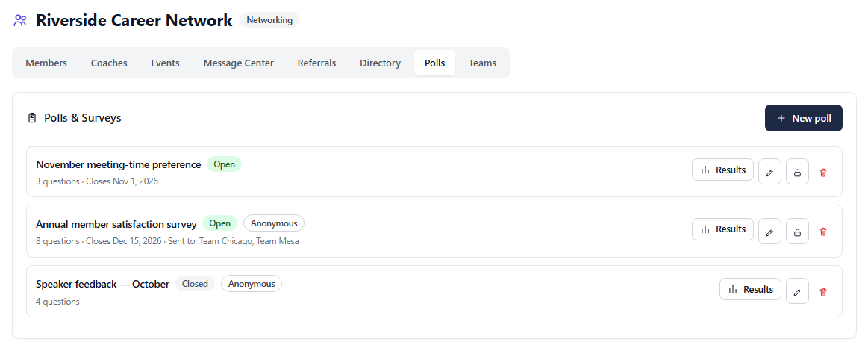Screen dimensions: 868x351
Task: Delete the Annual member satisfaction survey
Action: 823,232
